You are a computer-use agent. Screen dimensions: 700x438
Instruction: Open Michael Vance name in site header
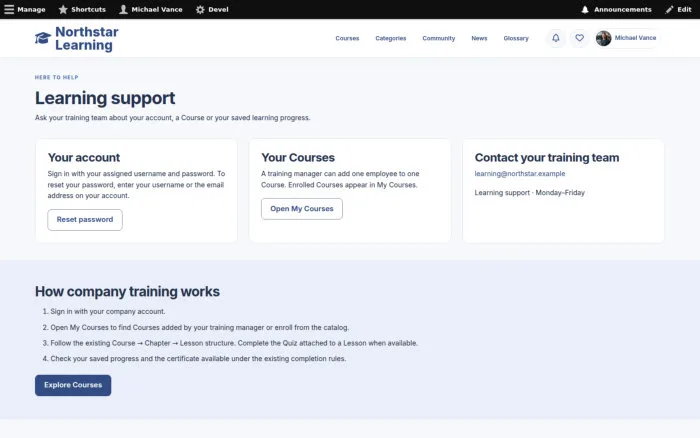pyautogui.click(x=635, y=38)
